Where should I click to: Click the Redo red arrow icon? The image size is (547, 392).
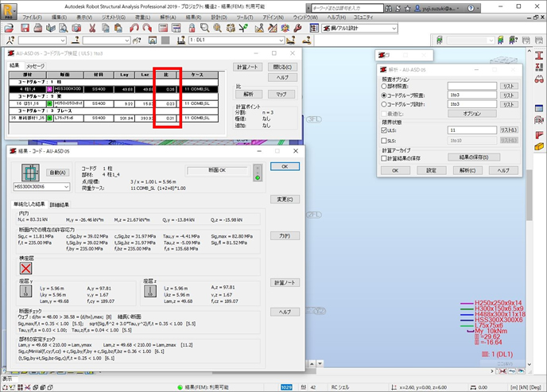click(147, 28)
